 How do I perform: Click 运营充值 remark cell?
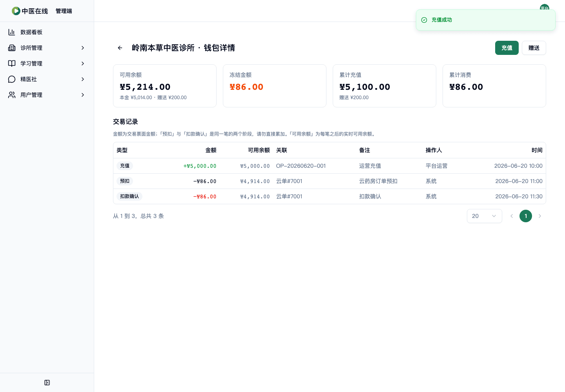[370, 166]
